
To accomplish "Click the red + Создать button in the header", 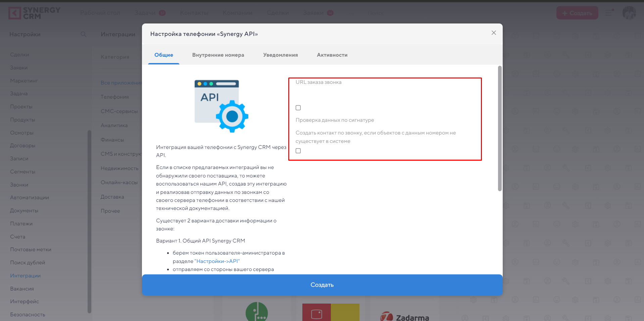I will pos(577,13).
